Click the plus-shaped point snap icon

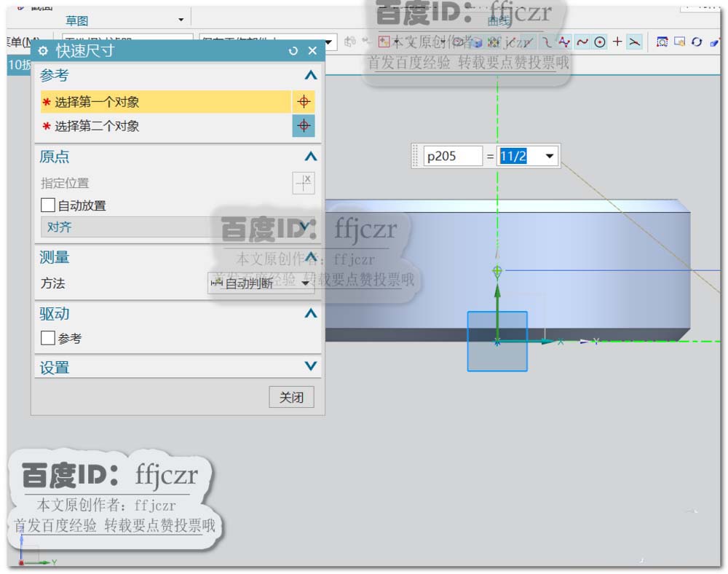(617, 42)
